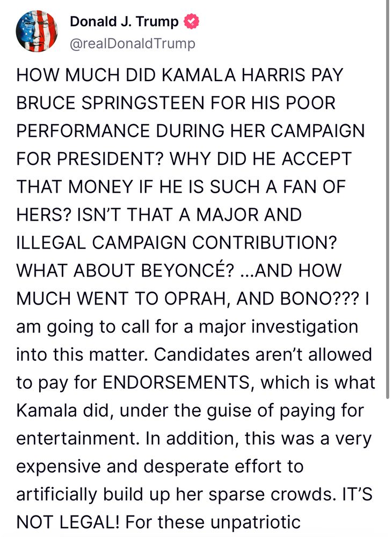The image size is (392, 537).
Task: Open the Donald J. Trump display name
Action: pyautogui.click(x=125, y=22)
